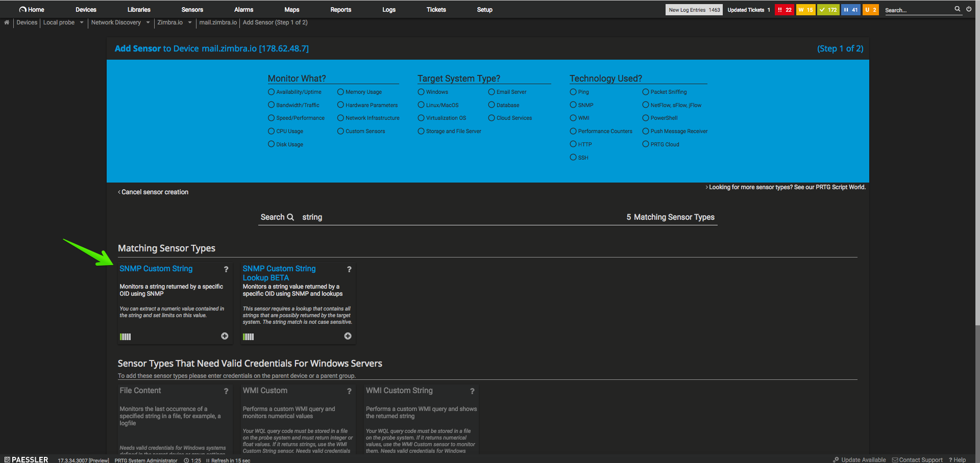This screenshot has width=980, height=463.
Task: Show the 15 warning sensors yellow badge
Action: point(806,10)
